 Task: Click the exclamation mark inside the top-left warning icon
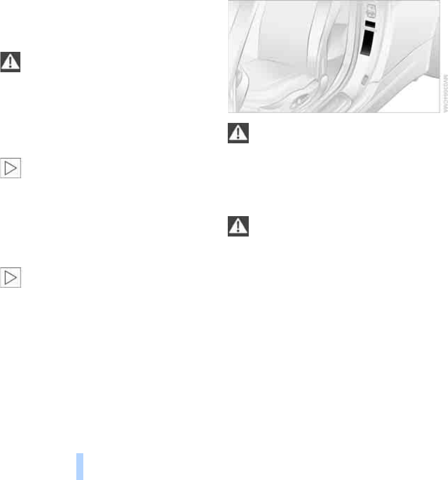(10, 62)
